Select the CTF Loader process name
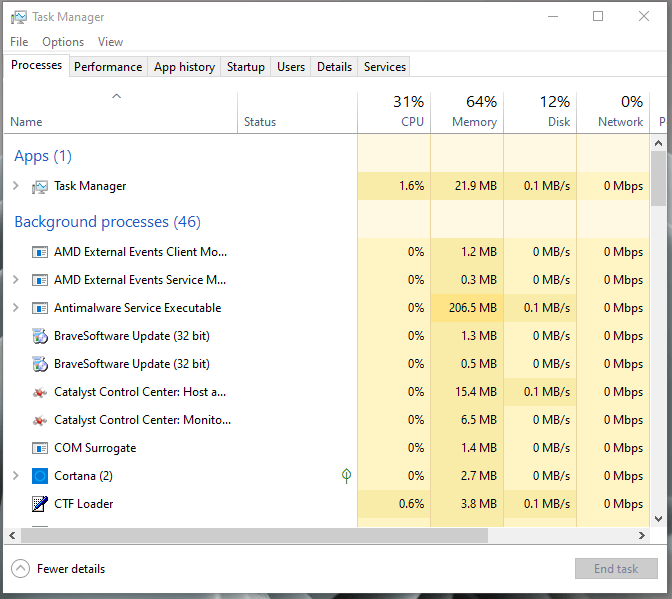 tap(84, 504)
